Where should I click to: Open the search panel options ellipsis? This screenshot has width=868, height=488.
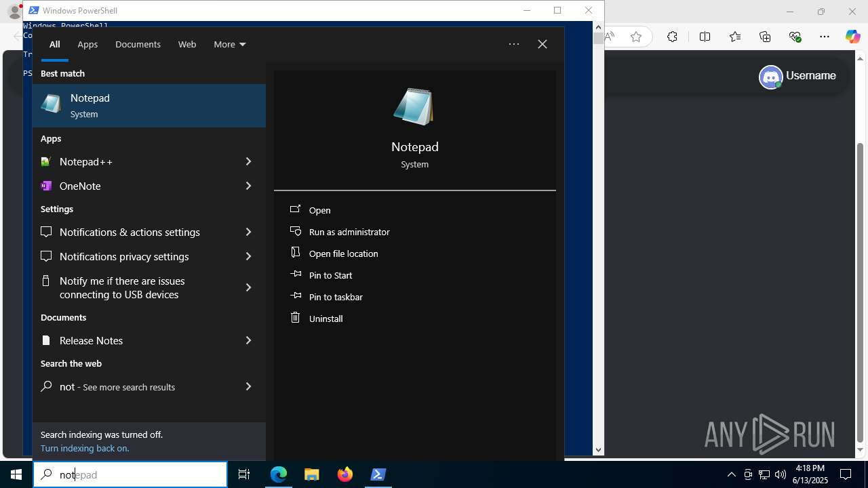click(514, 44)
